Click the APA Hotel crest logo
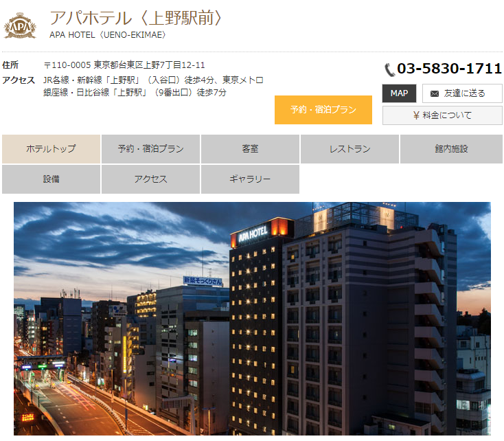 [20, 25]
